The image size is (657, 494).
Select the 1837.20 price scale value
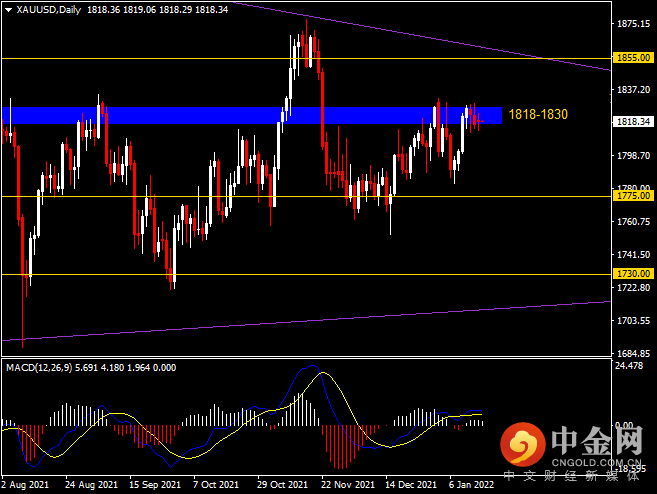tap(634, 89)
